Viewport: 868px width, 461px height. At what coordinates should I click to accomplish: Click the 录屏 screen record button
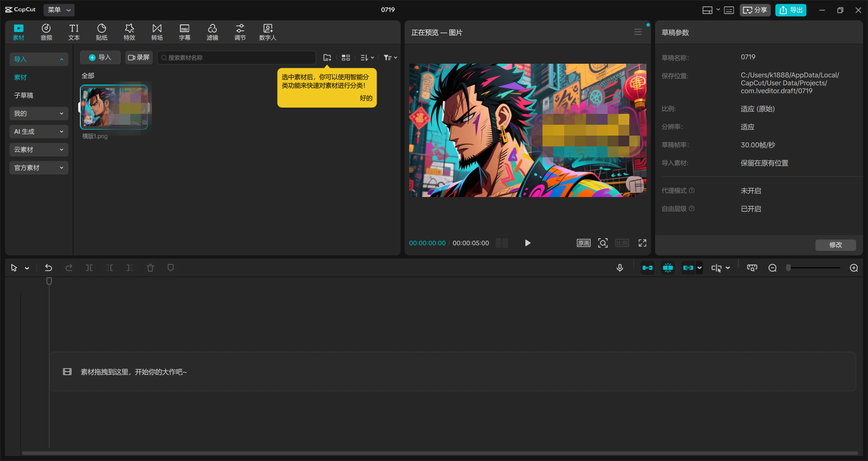tap(139, 57)
